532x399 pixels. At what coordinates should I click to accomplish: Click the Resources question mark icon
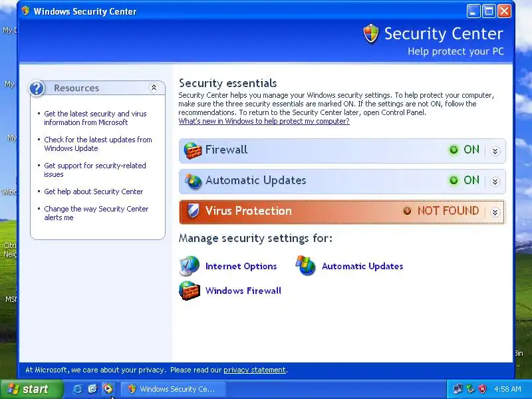37,88
